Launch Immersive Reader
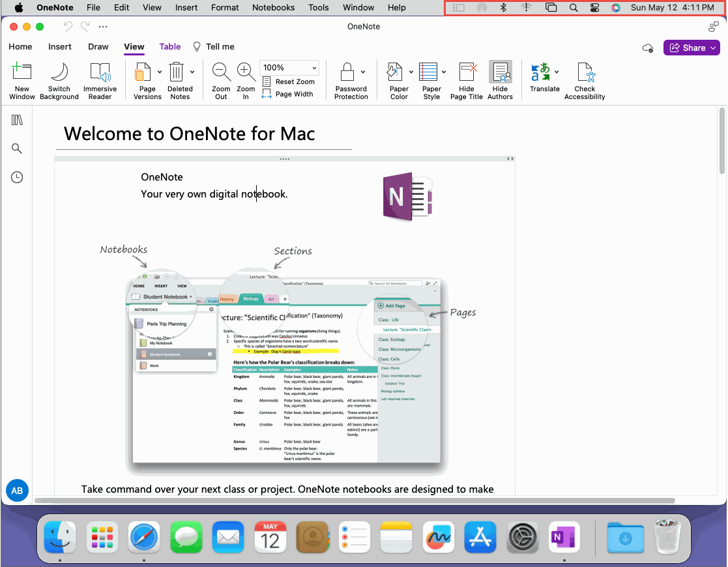Image resolution: width=728 pixels, height=567 pixels. pos(100,81)
